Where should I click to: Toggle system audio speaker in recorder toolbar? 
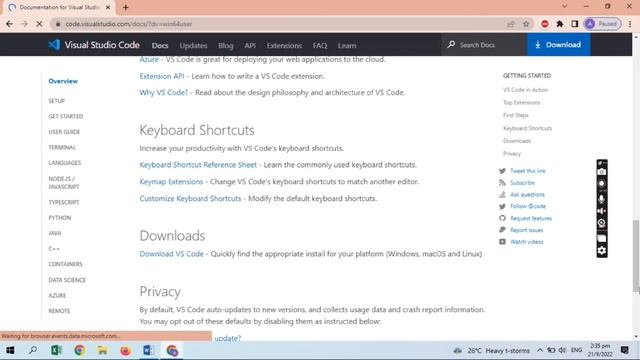click(x=602, y=211)
